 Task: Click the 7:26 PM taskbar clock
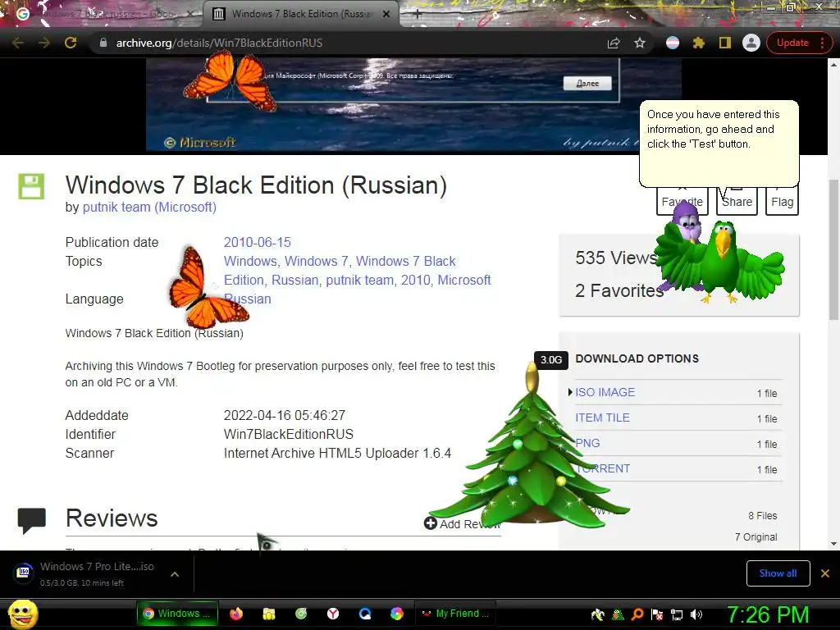click(x=767, y=614)
